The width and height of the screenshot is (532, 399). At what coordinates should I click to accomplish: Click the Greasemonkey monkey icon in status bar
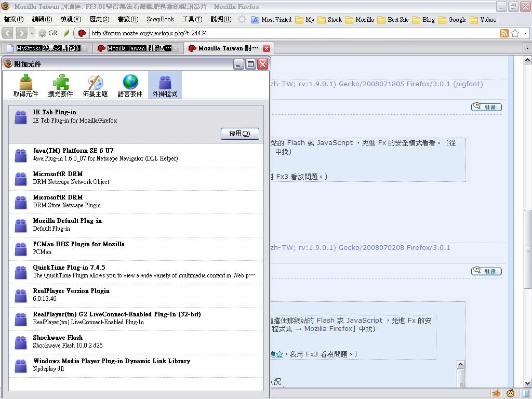click(511, 393)
